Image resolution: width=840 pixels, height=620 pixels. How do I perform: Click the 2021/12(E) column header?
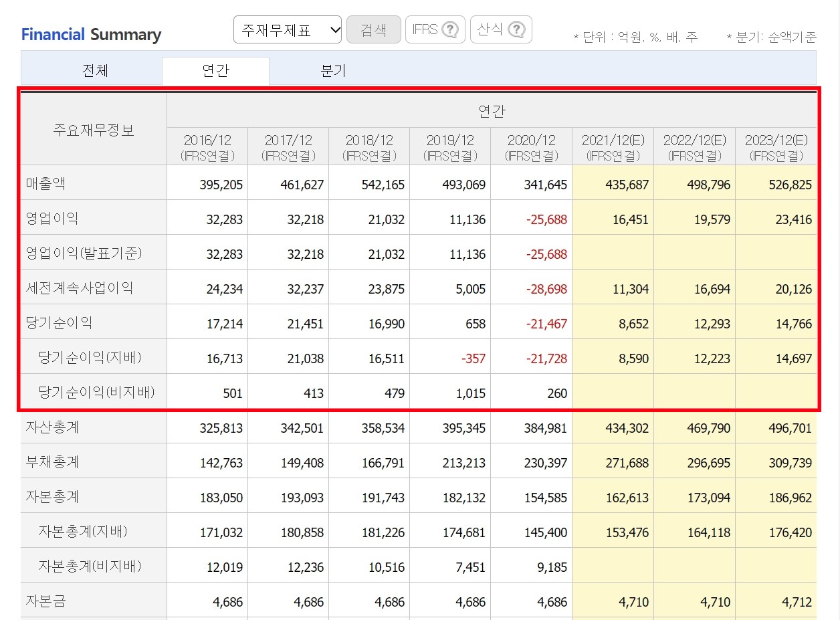[x=613, y=146]
